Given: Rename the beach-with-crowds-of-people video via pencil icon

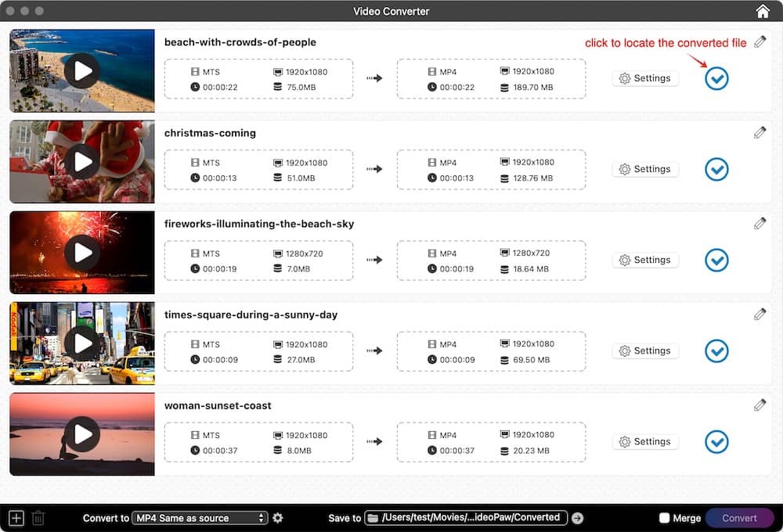Looking at the screenshot, I should 760,41.
